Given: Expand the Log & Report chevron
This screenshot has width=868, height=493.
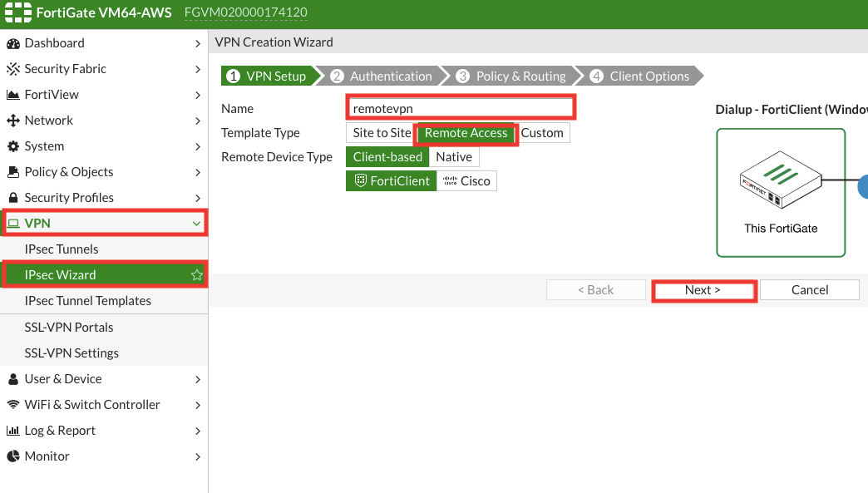Looking at the screenshot, I should (198, 431).
